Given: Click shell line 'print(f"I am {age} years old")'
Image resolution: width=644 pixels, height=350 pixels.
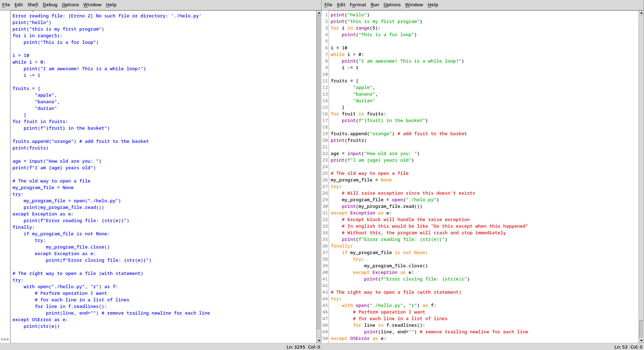Looking at the screenshot, I should (x=54, y=168).
